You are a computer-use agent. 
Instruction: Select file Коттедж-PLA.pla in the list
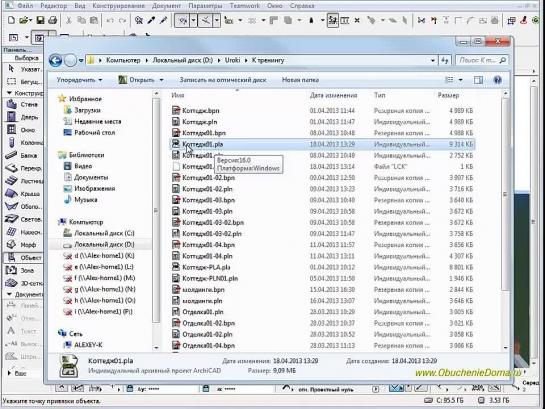coord(206,267)
